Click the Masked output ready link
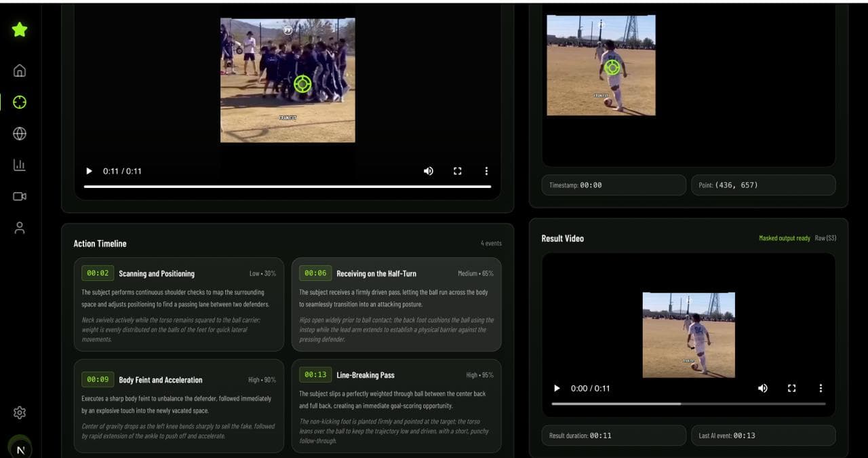 click(x=783, y=238)
